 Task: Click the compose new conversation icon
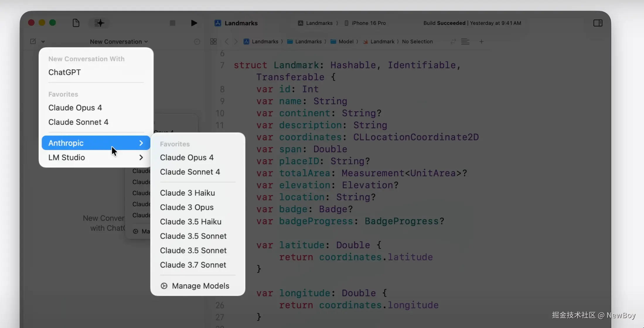tap(33, 41)
